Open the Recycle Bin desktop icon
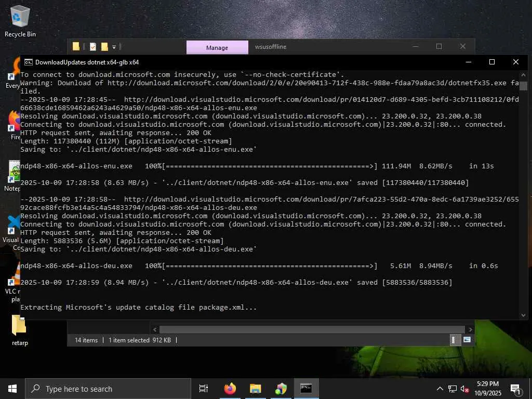Screen dimensions: 532x399 [x=20, y=21]
